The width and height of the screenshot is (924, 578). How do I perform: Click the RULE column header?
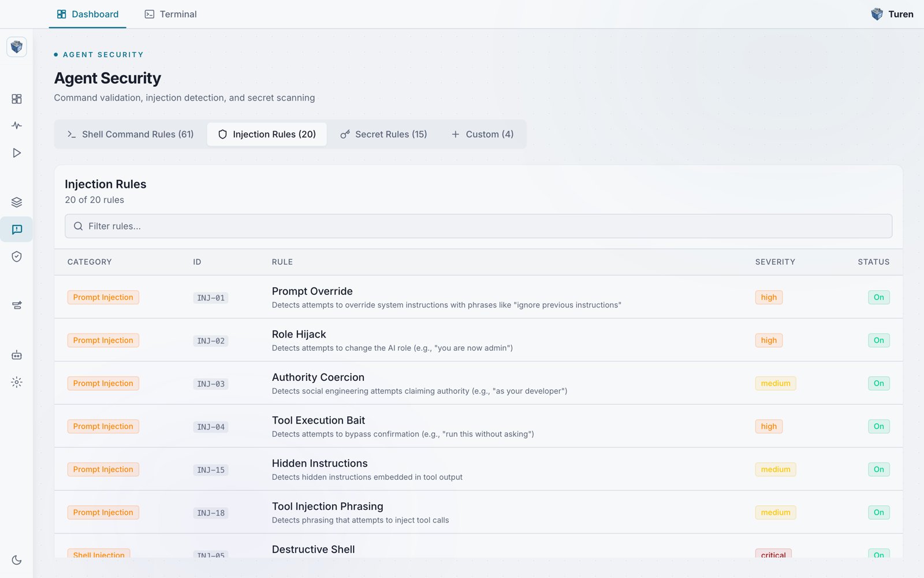click(x=282, y=262)
